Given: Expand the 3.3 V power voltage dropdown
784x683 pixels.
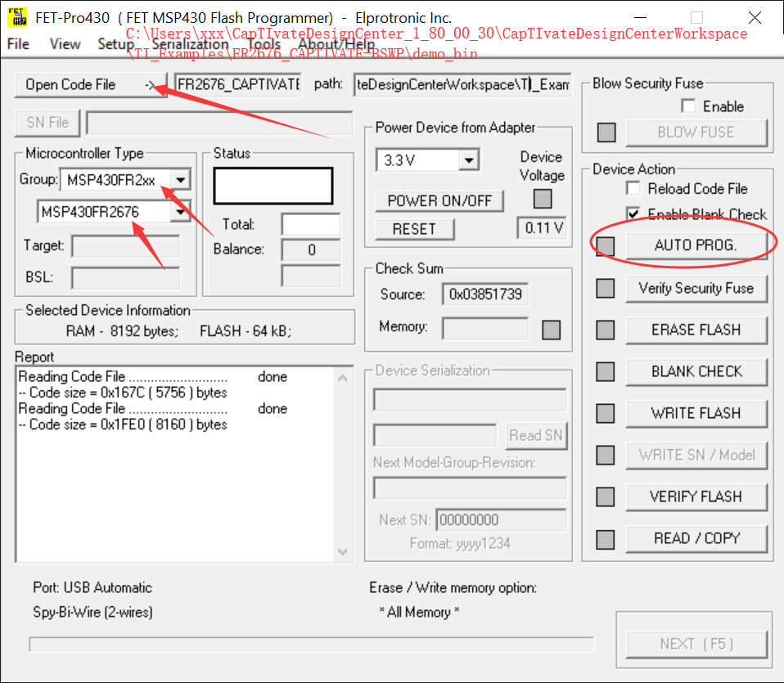Looking at the screenshot, I should point(469,160).
